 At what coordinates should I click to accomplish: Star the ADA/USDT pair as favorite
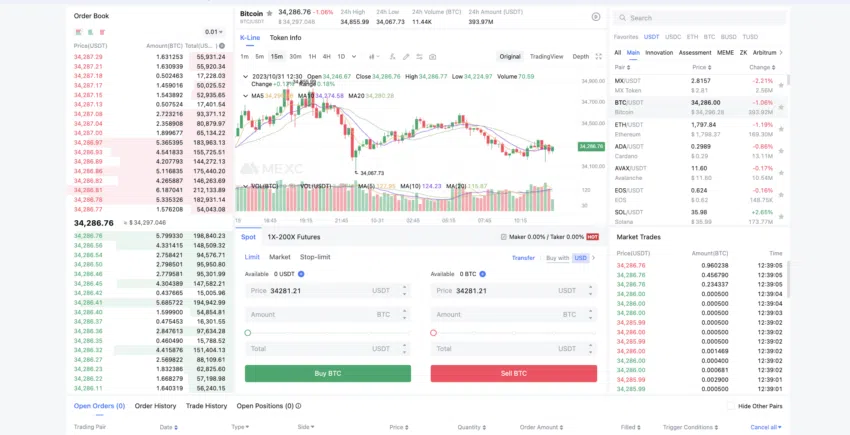[781, 151]
